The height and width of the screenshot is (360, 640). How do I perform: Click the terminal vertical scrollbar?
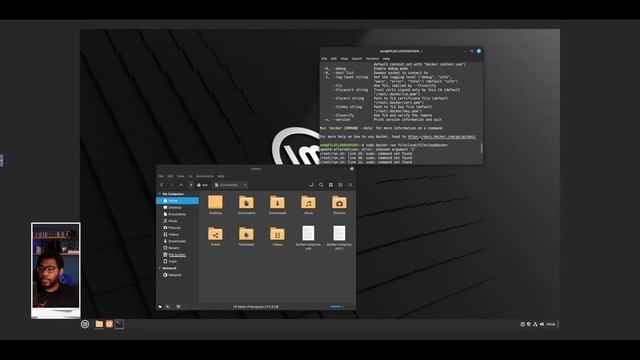pyautogui.click(x=481, y=148)
